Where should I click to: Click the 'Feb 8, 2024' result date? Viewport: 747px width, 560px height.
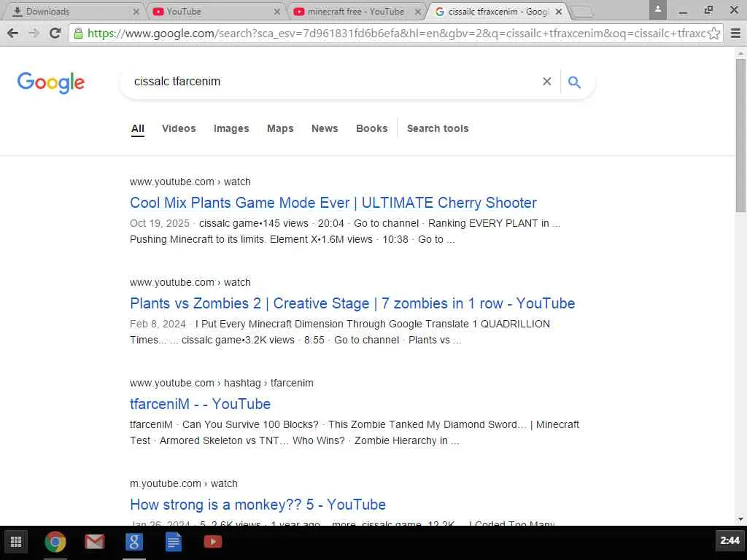click(158, 324)
